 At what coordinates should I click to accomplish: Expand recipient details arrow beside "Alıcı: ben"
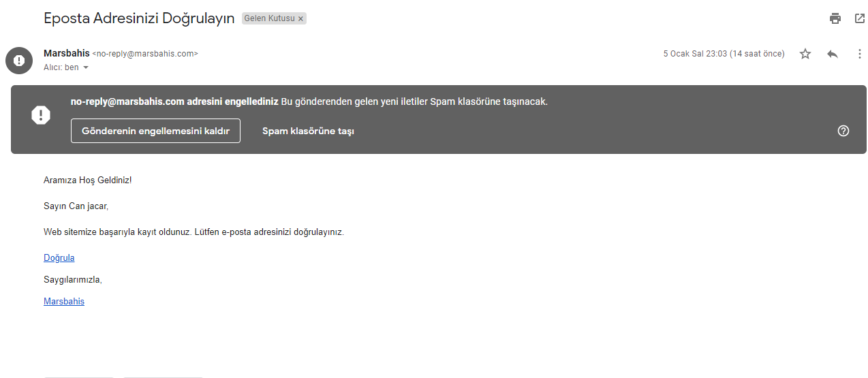[86, 67]
